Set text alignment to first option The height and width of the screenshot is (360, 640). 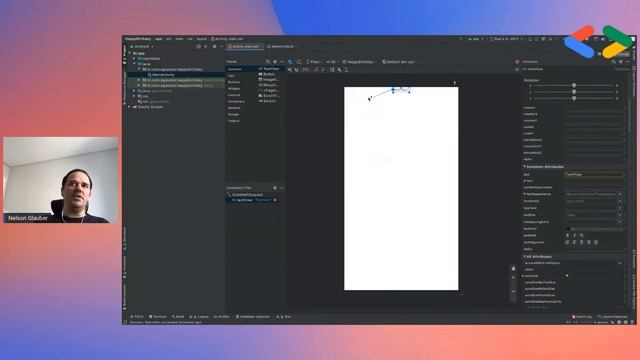pos(567,242)
